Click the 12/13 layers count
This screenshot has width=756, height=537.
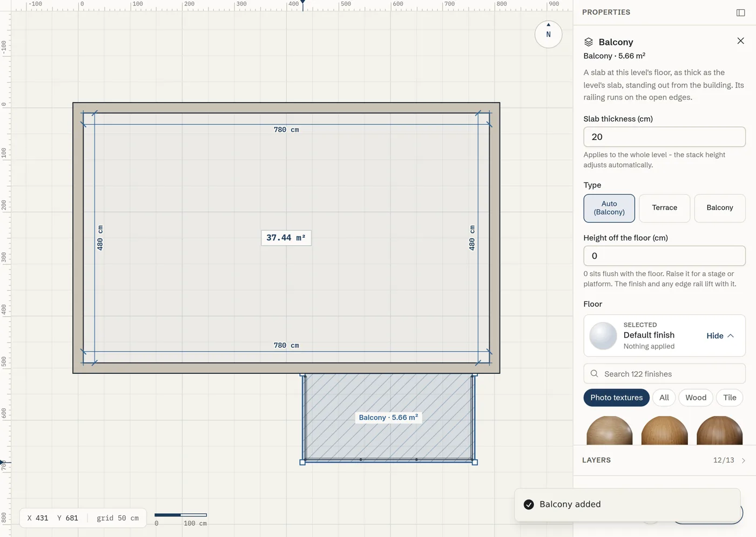point(724,460)
